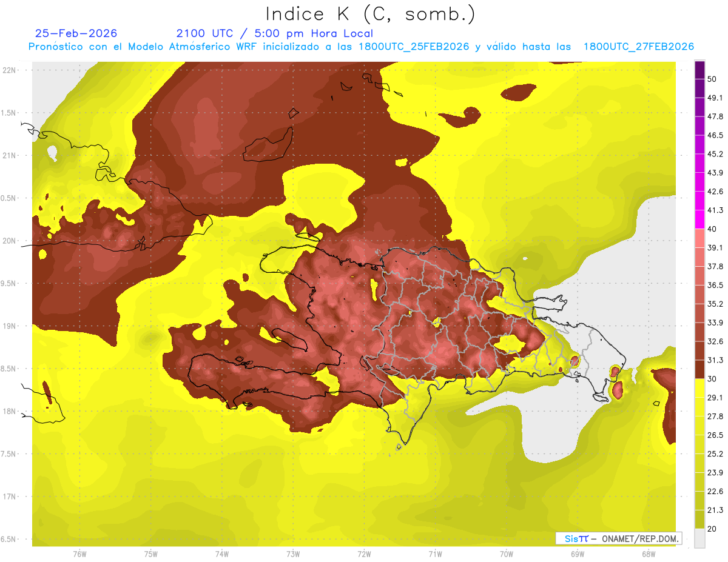The image size is (728, 562).
Task: Click the '76W' longitude label
Action: [x=79, y=554]
